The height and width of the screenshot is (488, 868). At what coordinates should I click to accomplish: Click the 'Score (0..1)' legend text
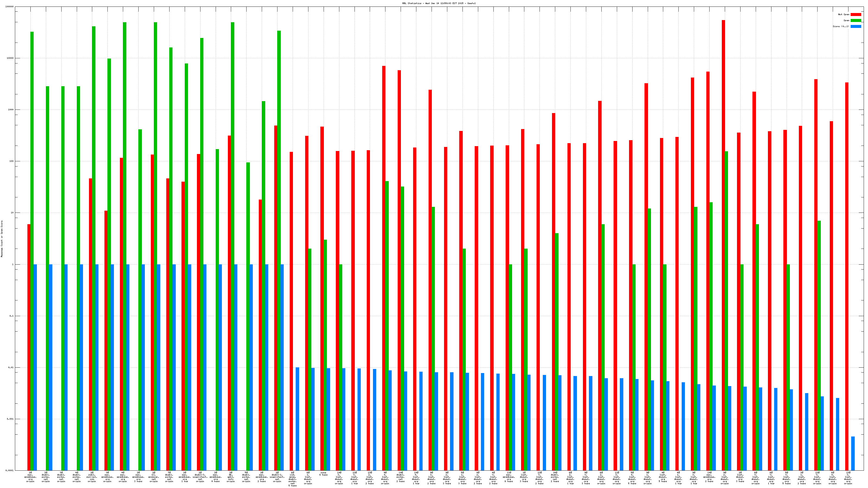click(x=841, y=26)
